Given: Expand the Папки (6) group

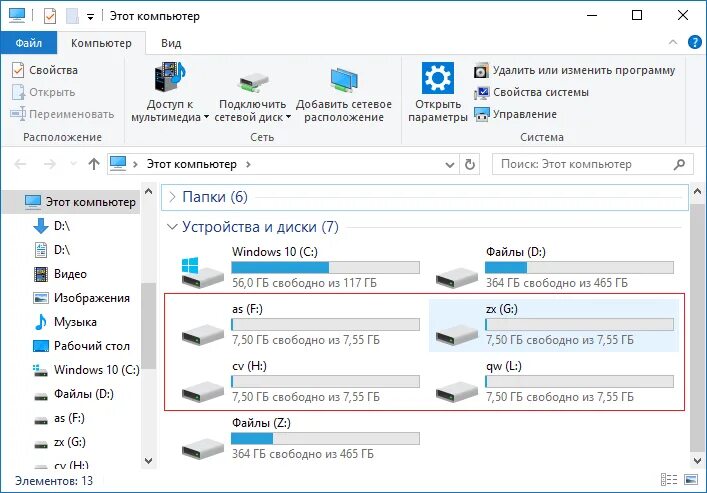Looking at the screenshot, I should click(172, 197).
